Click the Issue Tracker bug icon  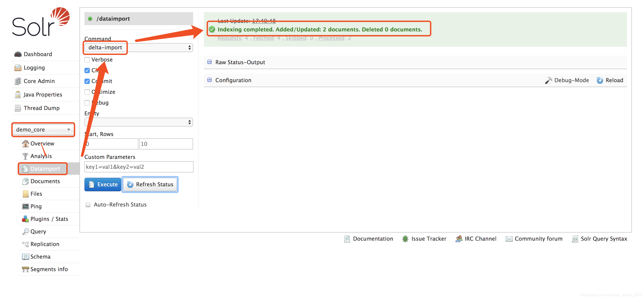point(405,239)
